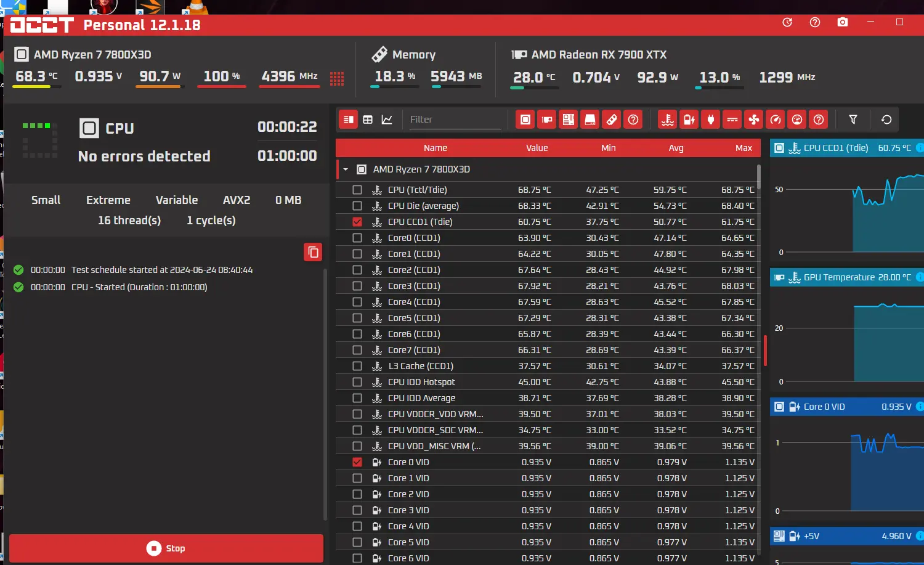This screenshot has height=565, width=924.
Task: Toggle the memory module sensors filter icon
Action: coord(612,120)
